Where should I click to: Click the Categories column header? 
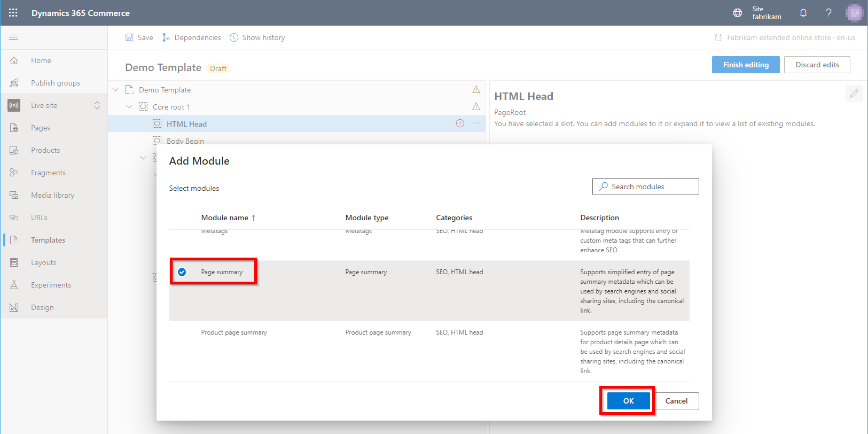pyautogui.click(x=454, y=218)
